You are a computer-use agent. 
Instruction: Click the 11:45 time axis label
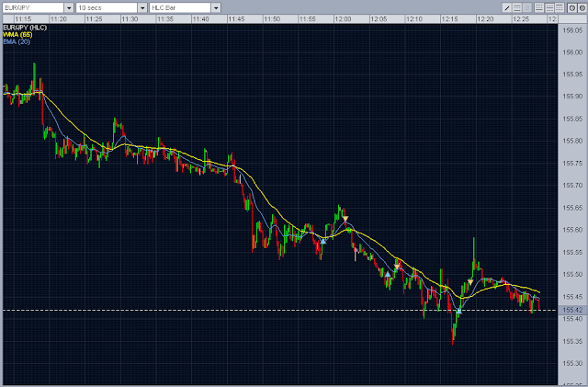(236, 19)
